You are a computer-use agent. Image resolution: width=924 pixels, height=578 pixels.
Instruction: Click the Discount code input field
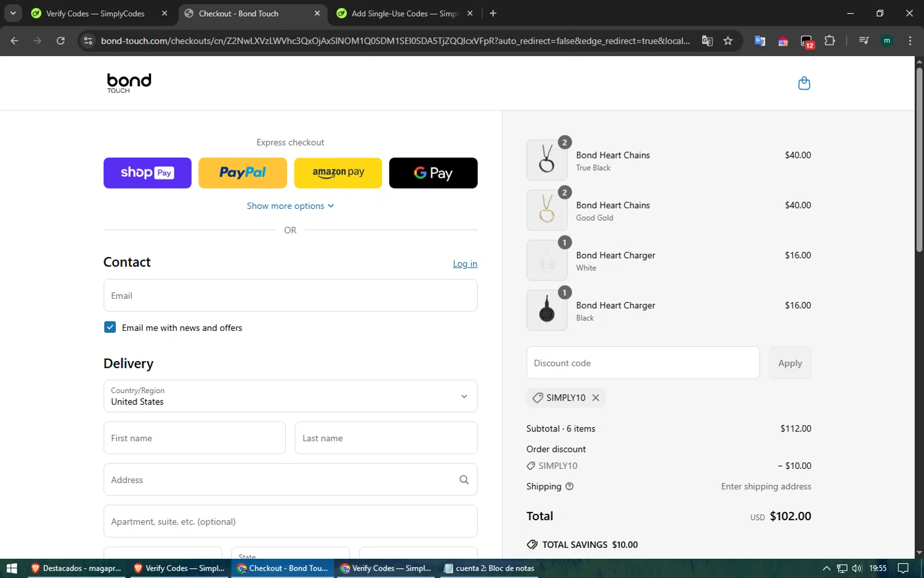(x=643, y=363)
